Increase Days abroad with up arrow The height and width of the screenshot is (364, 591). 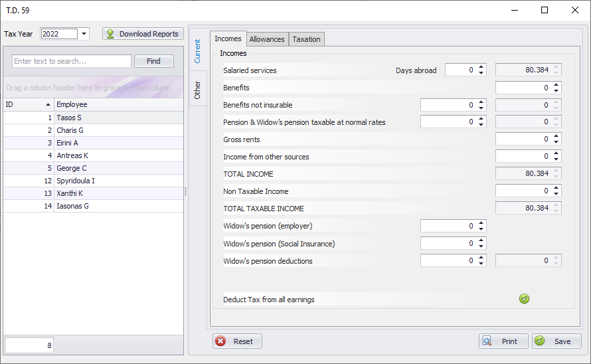[x=481, y=67]
